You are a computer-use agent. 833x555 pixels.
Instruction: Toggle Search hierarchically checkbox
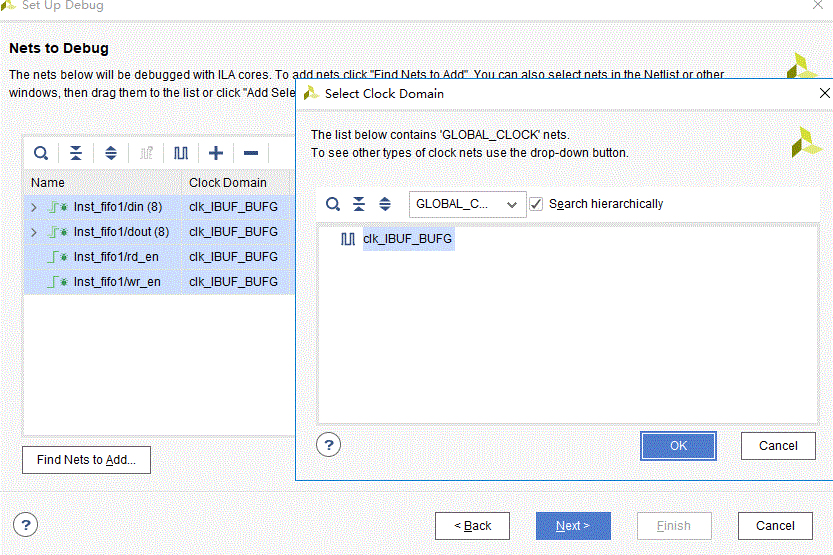536,204
